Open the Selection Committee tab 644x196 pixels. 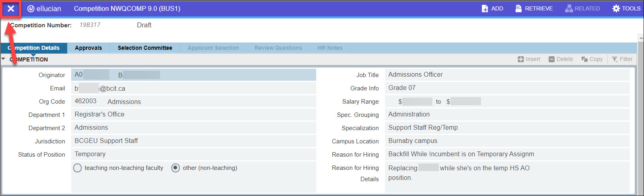coord(145,48)
